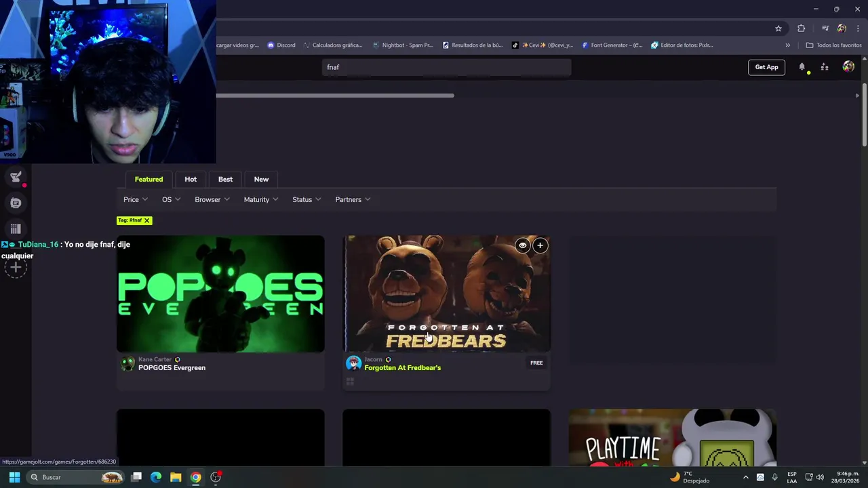Viewport: 868px width, 488px height.
Task: Click the fnaf search field
Action: coord(447,67)
